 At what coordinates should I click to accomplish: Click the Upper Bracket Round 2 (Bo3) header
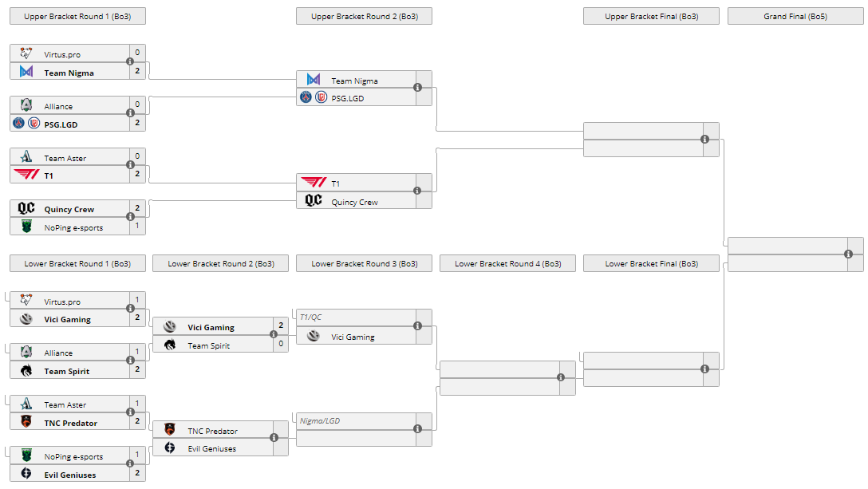click(364, 16)
